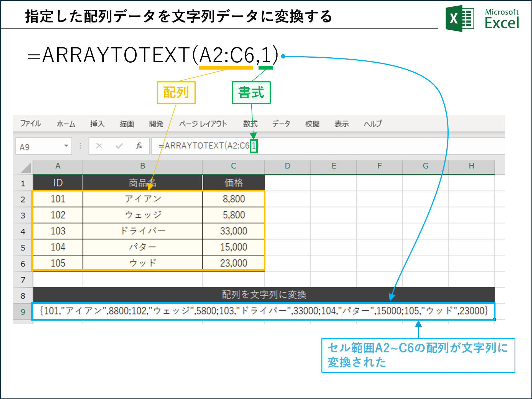Click column header C
Image resolution: width=532 pixels, height=399 pixels.
coord(233,166)
